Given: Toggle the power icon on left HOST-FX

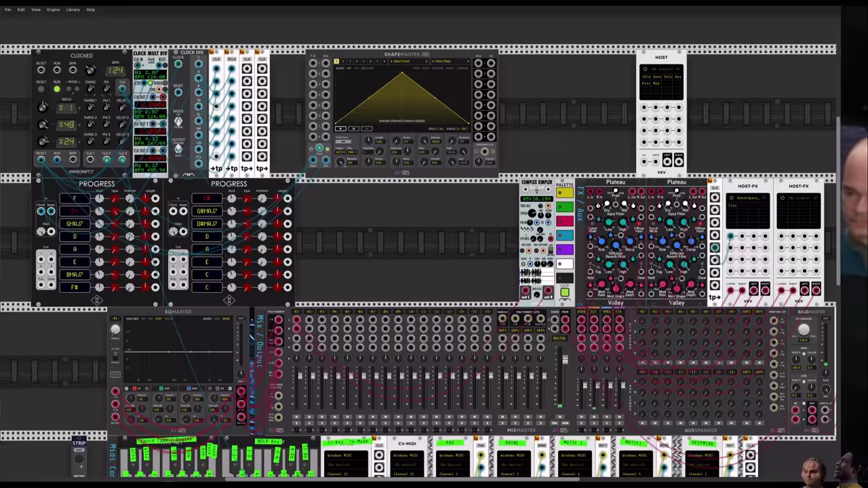Looking at the screenshot, I should click(731, 198).
